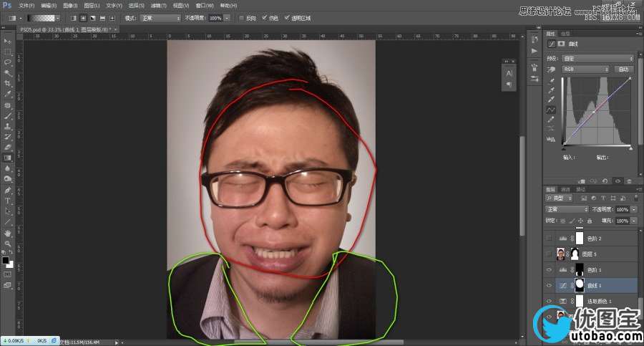Open the gradient opacity 100% dropdown arrow
Image resolution: width=644 pixels, height=346 pixels.
227,18
